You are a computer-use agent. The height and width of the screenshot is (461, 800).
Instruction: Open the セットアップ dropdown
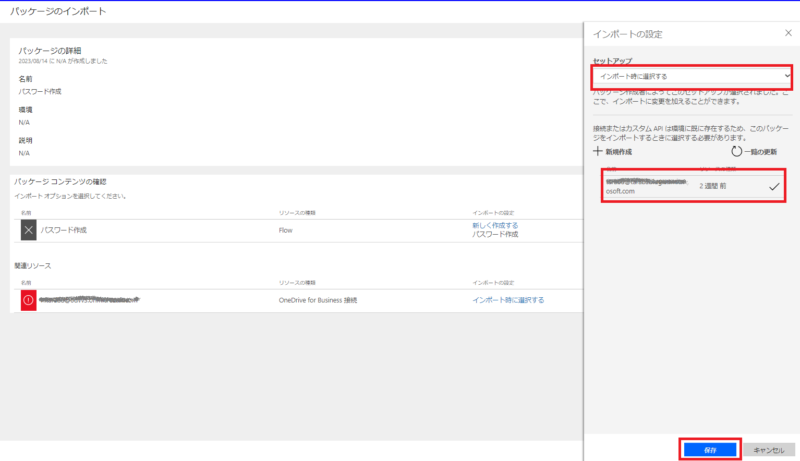click(691, 75)
